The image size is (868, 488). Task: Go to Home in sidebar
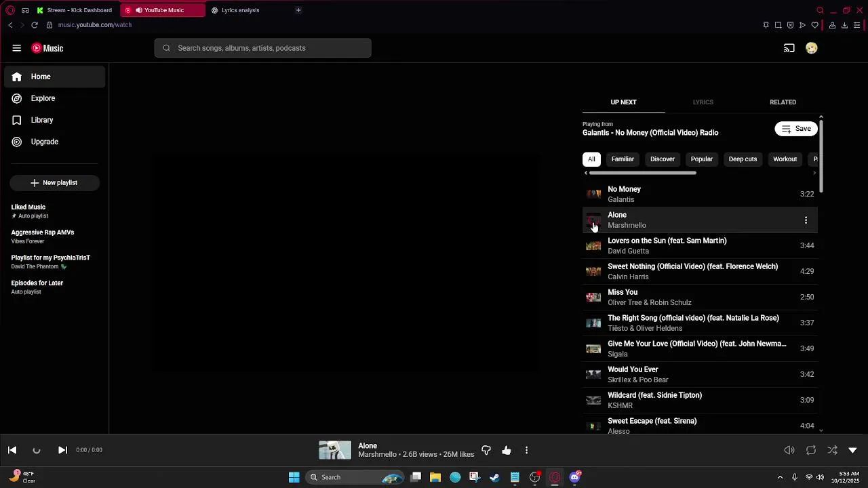(x=55, y=77)
